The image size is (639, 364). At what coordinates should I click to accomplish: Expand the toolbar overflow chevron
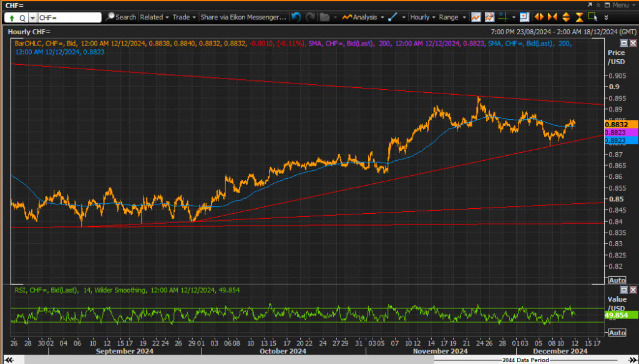[x=607, y=17]
